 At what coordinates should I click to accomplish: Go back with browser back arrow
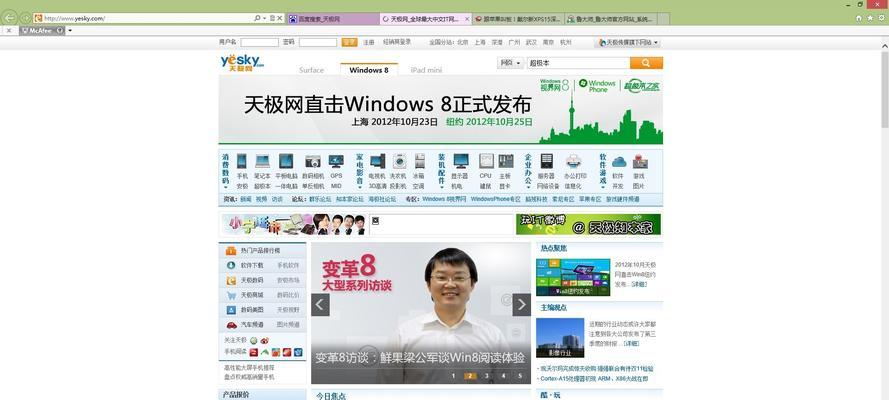coord(9,18)
